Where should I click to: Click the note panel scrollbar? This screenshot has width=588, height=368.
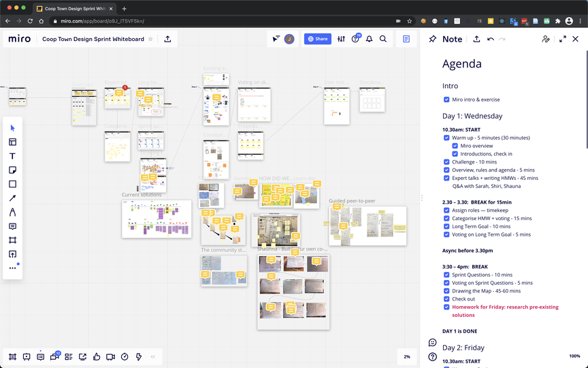[587, 99]
